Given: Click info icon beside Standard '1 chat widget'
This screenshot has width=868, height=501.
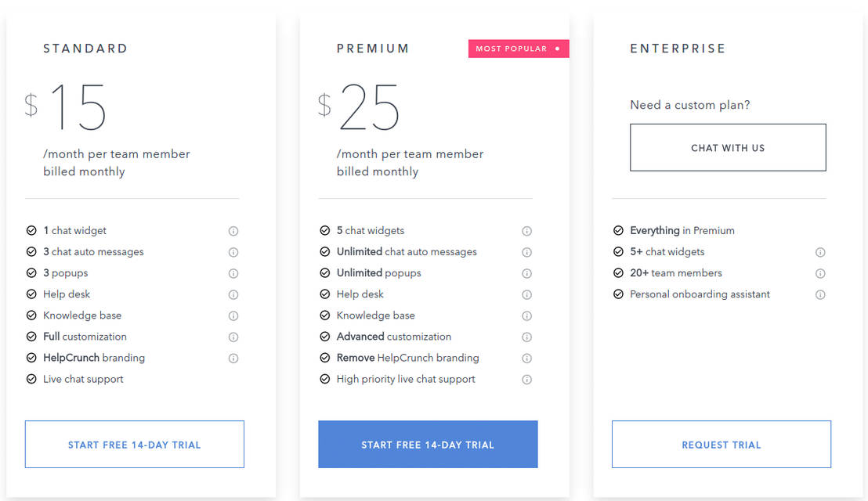Looking at the screenshot, I should tap(233, 231).
